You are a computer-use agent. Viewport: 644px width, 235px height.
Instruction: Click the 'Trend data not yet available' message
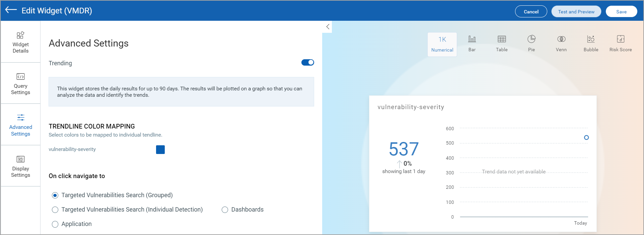pos(514,172)
